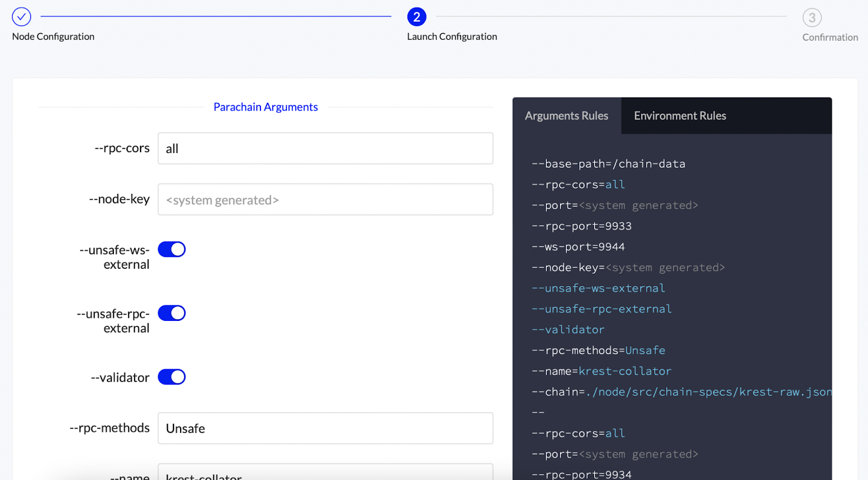Select the Launch Configuration step label
This screenshot has height=480, width=868.
(x=452, y=36)
